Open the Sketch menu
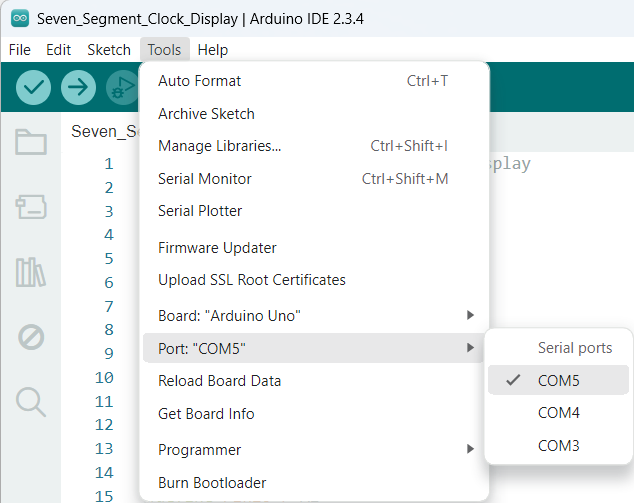 [109, 50]
